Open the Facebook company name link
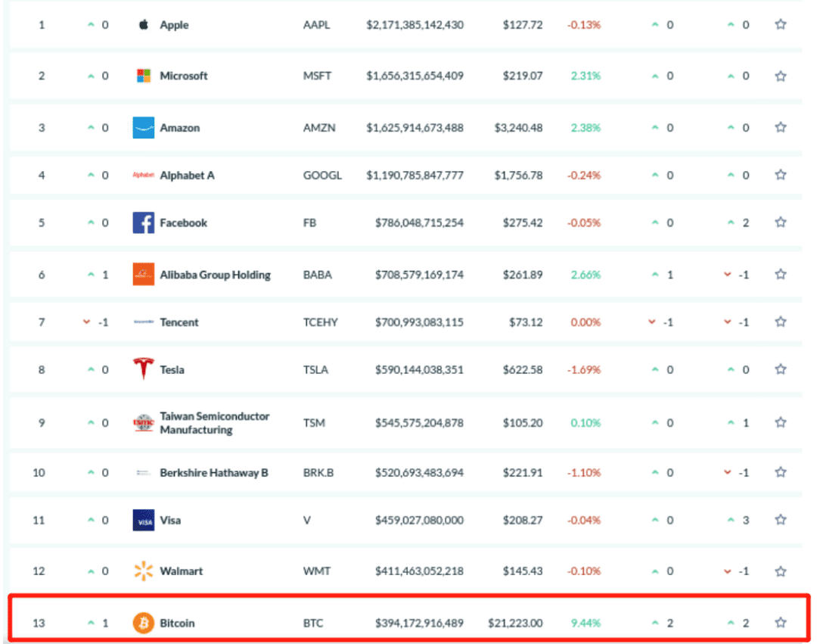 point(183,222)
